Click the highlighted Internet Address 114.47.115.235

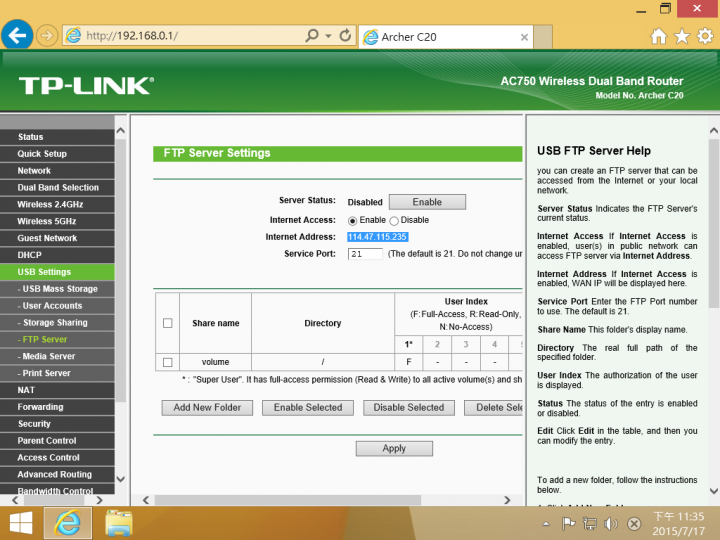pos(377,237)
